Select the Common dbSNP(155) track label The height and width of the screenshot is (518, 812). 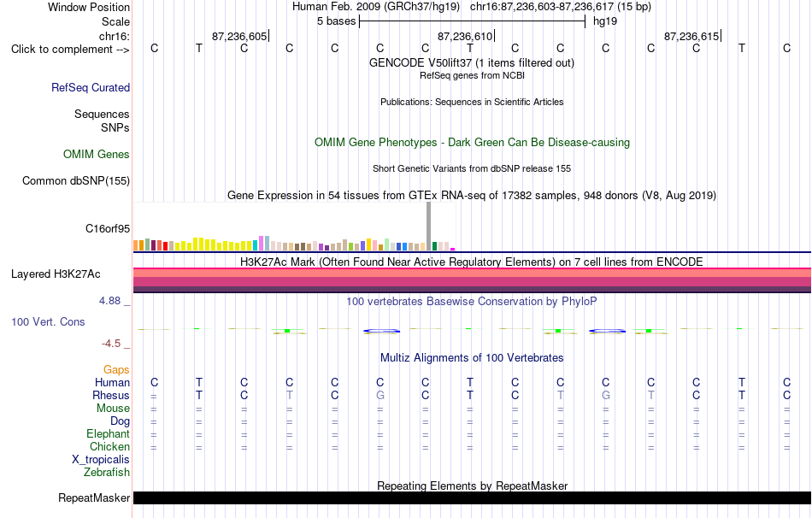pyautogui.click(x=75, y=180)
